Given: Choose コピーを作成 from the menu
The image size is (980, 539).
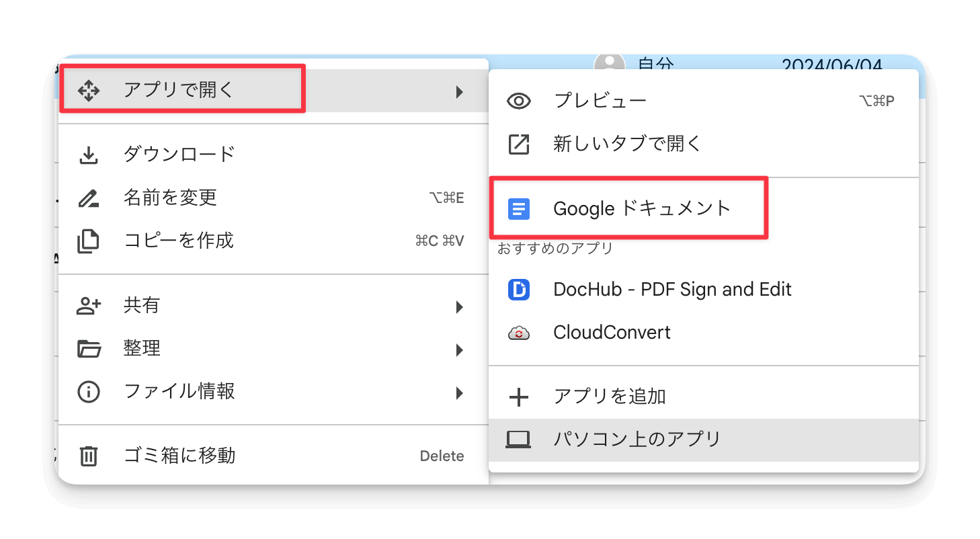Looking at the screenshot, I should click(274, 241).
